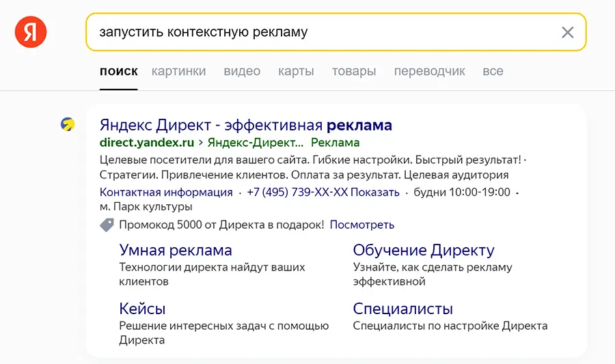
Task: Clear the search query with the X icon
Action: [568, 32]
